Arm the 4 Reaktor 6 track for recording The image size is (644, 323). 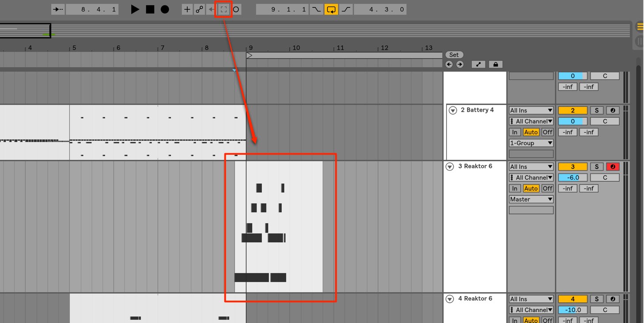pyautogui.click(x=613, y=299)
